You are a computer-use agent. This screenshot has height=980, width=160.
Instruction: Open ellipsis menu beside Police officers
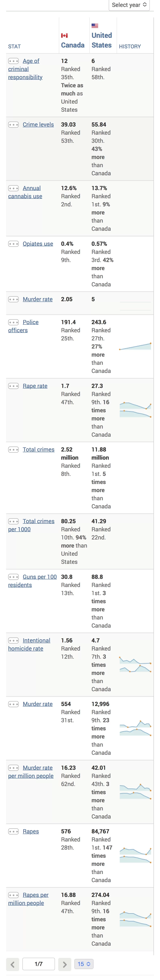pyautogui.click(x=13, y=322)
